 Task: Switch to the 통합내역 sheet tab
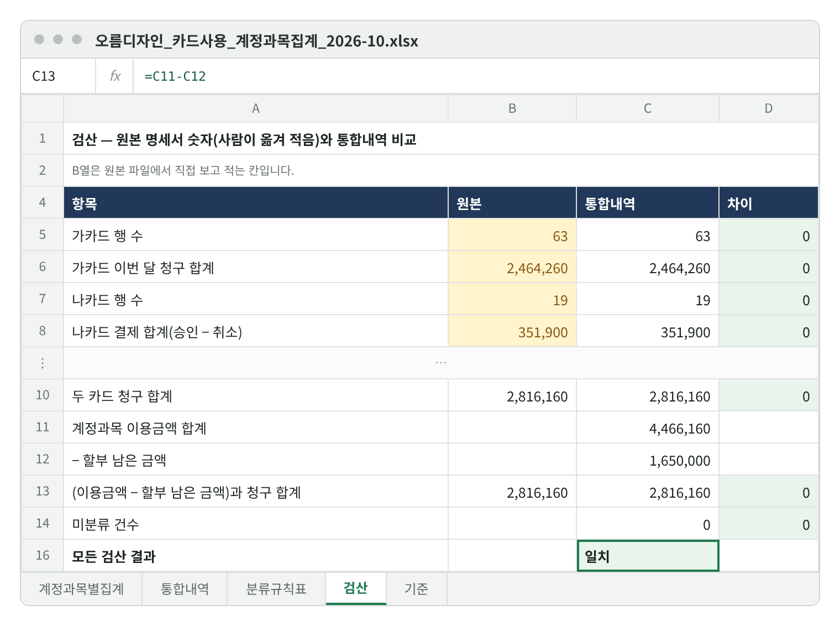click(x=185, y=589)
